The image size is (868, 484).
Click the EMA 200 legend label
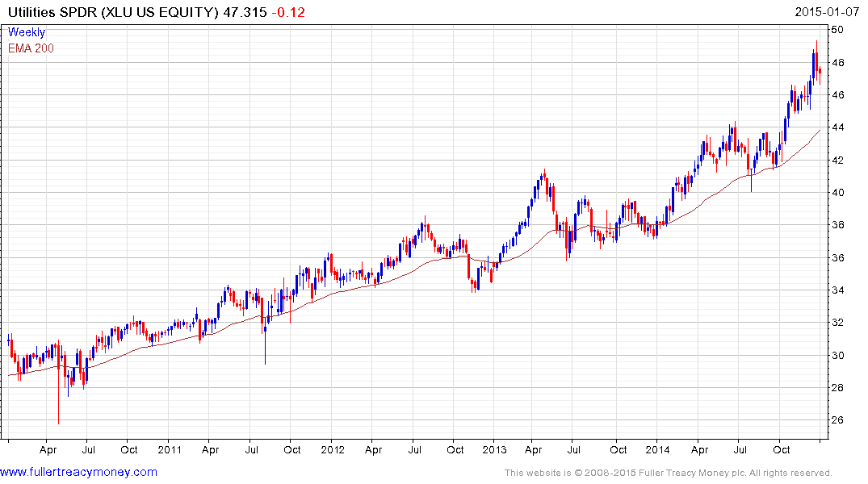coord(31,48)
